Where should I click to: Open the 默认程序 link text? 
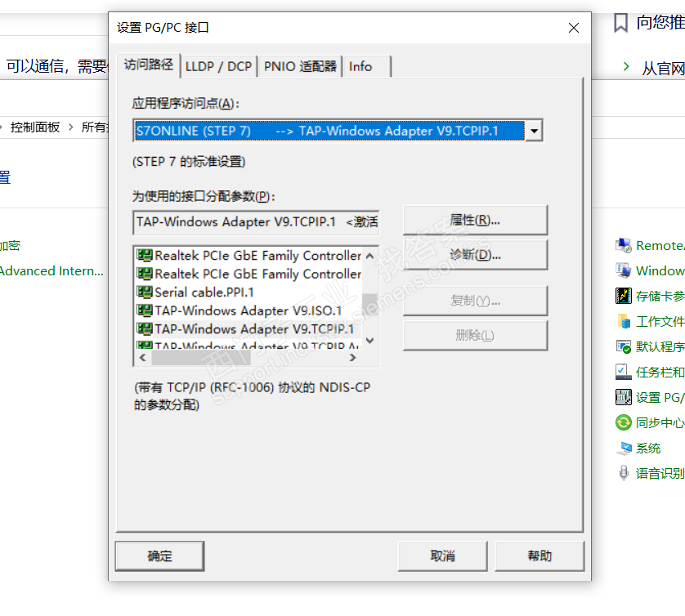[660, 346]
